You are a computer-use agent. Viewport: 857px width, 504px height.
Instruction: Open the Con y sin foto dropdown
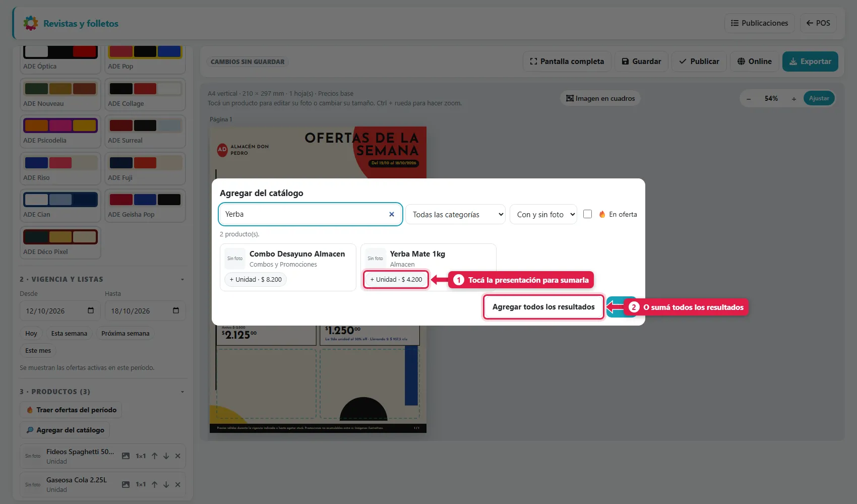click(543, 214)
